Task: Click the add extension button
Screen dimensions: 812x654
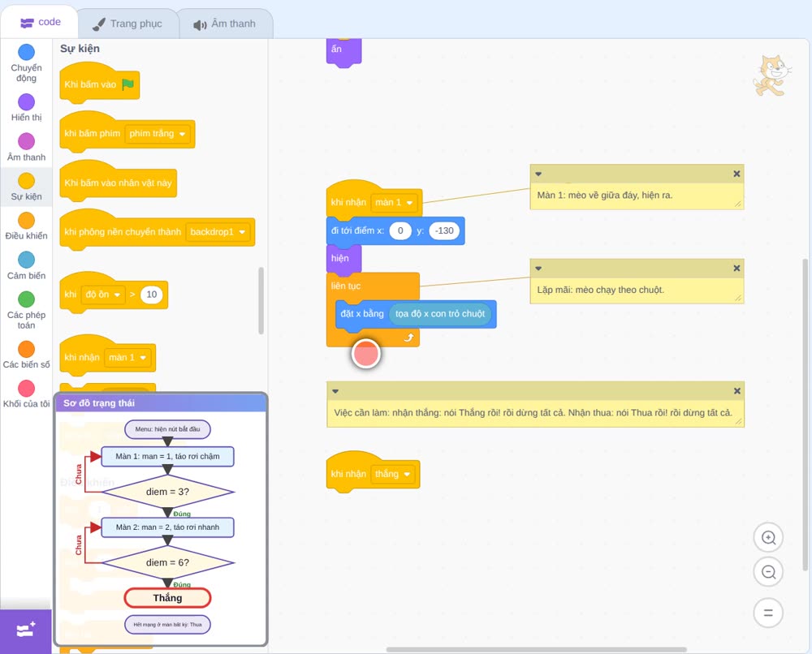Action: click(x=26, y=630)
